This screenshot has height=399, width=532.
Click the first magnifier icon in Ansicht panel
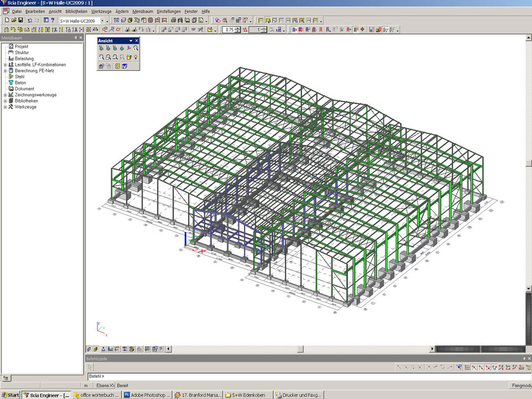[102, 57]
